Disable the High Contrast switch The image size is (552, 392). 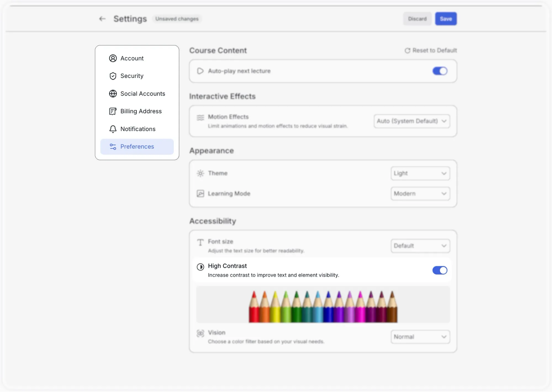click(440, 270)
